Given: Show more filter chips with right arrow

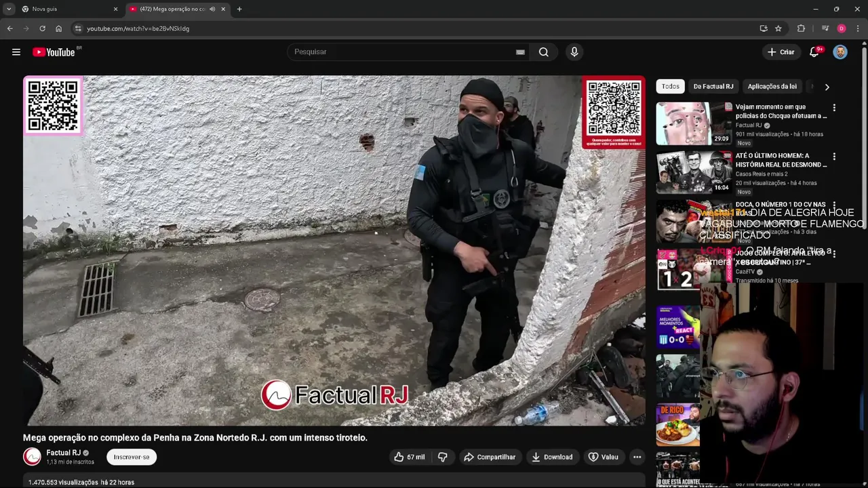Looking at the screenshot, I should tap(827, 87).
